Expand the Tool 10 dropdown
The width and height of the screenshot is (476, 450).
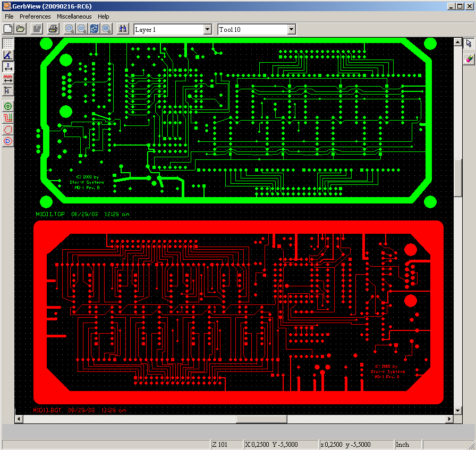click(x=291, y=30)
